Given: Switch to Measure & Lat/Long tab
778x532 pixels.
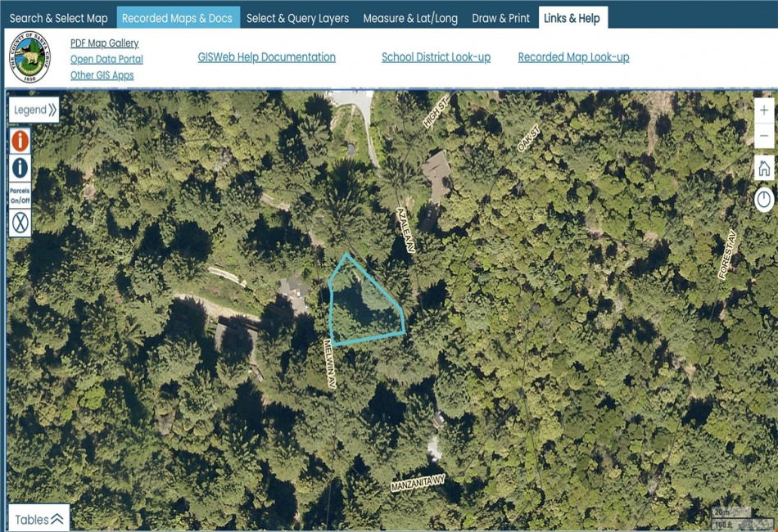Looking at the screenshot, I should [x=410, y=18].
